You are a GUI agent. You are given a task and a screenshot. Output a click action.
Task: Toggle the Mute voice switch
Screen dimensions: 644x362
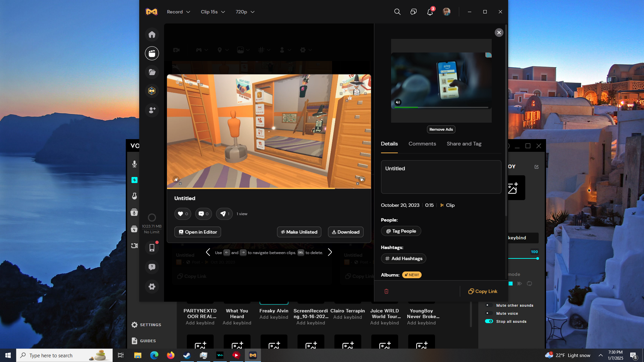(x=489, y=313)
